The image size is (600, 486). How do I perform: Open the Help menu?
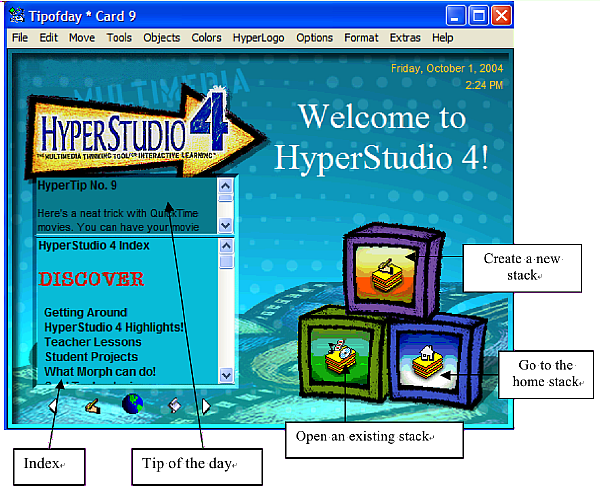click(x=442, y=38)
